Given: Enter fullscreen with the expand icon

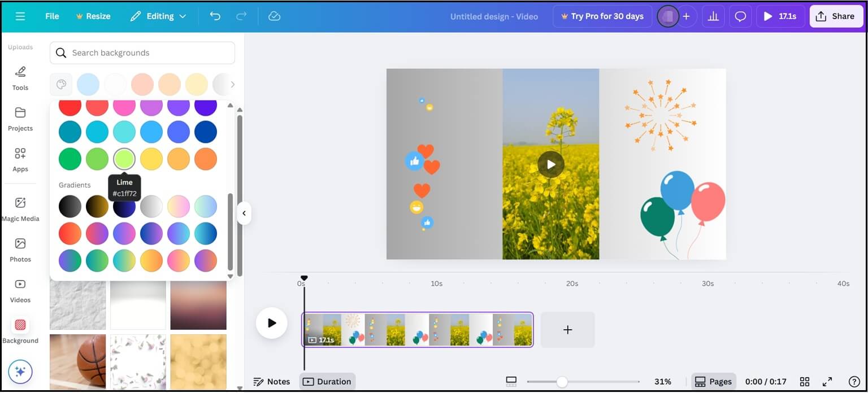Looking at the screenshot, I should [827, 382].
